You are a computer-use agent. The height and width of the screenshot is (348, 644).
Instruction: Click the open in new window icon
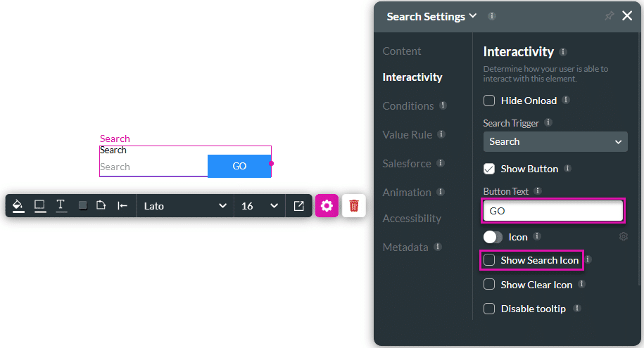[x=299, y=205]
